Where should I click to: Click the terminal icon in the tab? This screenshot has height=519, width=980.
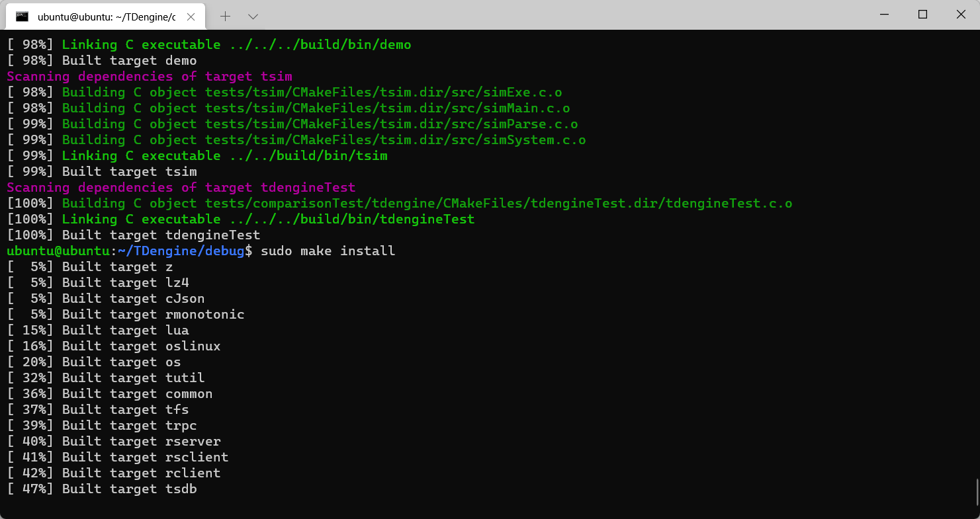(x=22, y=17)
